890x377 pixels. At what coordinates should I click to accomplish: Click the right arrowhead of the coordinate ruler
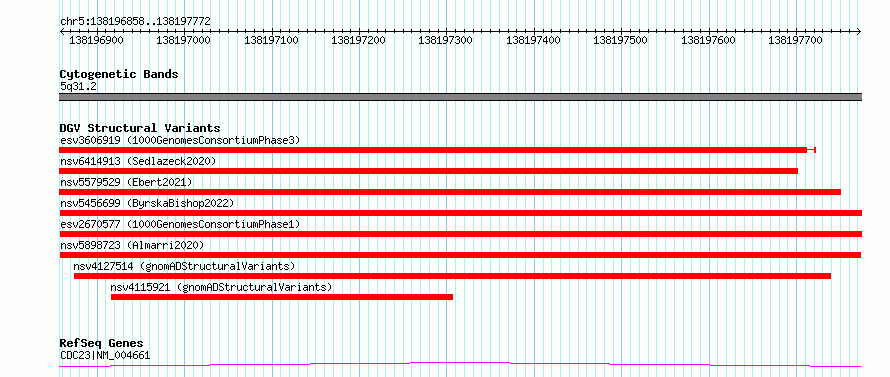click(859, 31)
